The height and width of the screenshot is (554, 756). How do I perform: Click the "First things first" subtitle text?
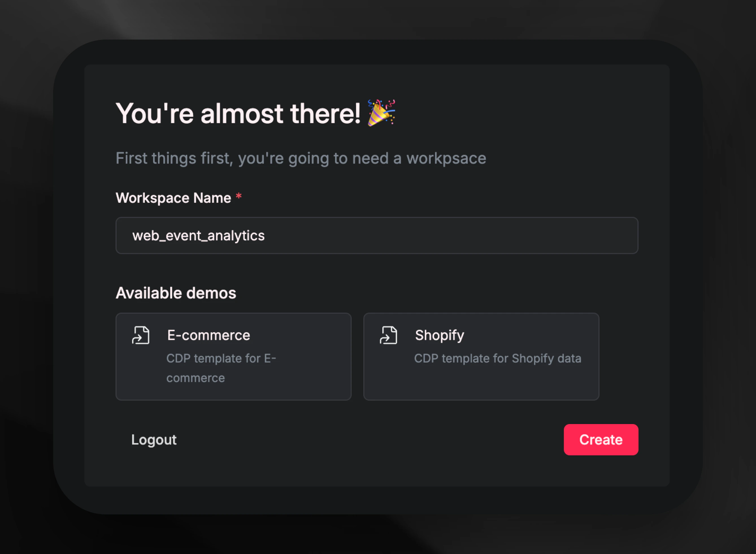click(x=301, y=158)
